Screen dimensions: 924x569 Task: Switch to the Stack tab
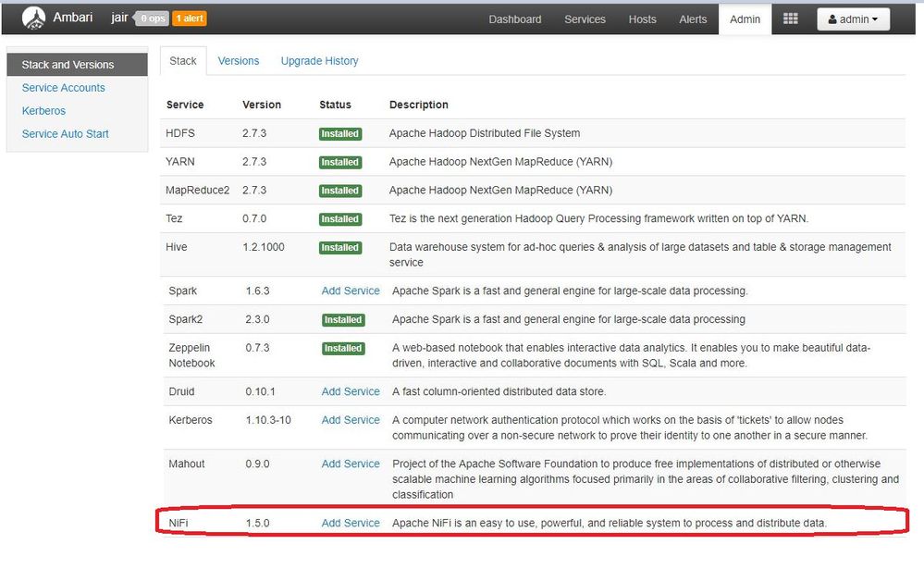pos(183,61)
